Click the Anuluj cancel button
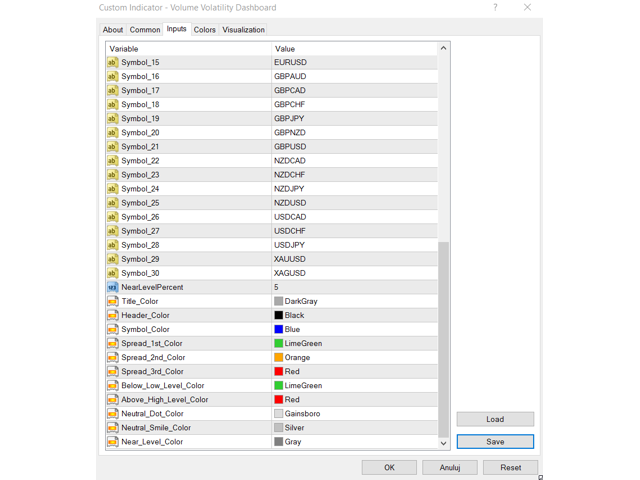The height and width of the screenshot is (480, 640). 450,468
